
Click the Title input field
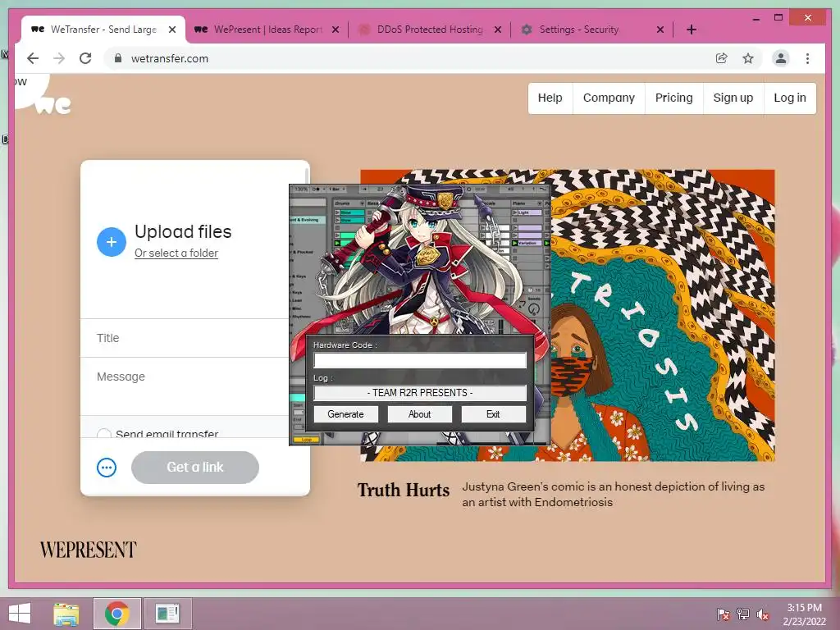pyautogui.click(x=185, y=338)
